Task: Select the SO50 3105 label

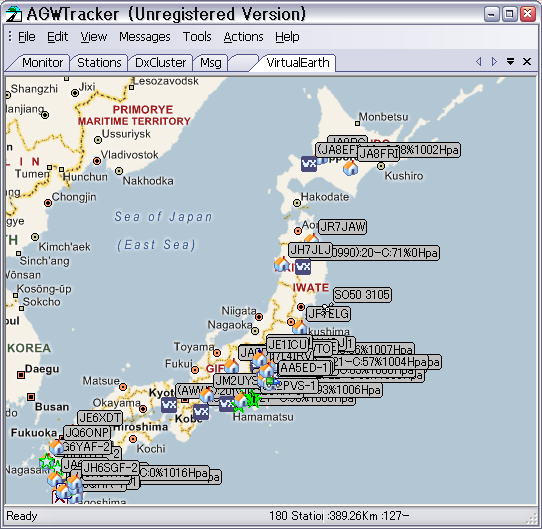Action: [362, 295]
